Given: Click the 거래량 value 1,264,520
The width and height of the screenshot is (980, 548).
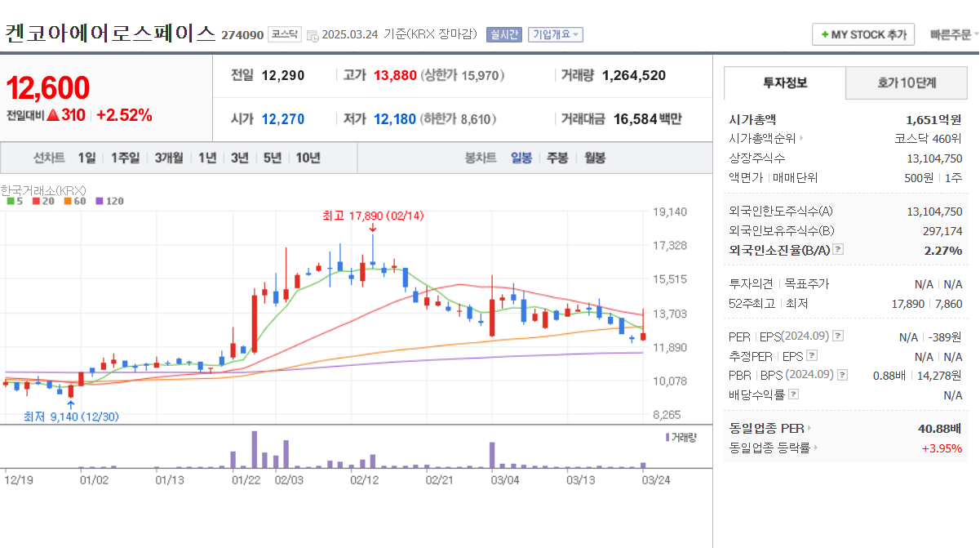Looking at the screenshot, I should [x=634, y=75].
